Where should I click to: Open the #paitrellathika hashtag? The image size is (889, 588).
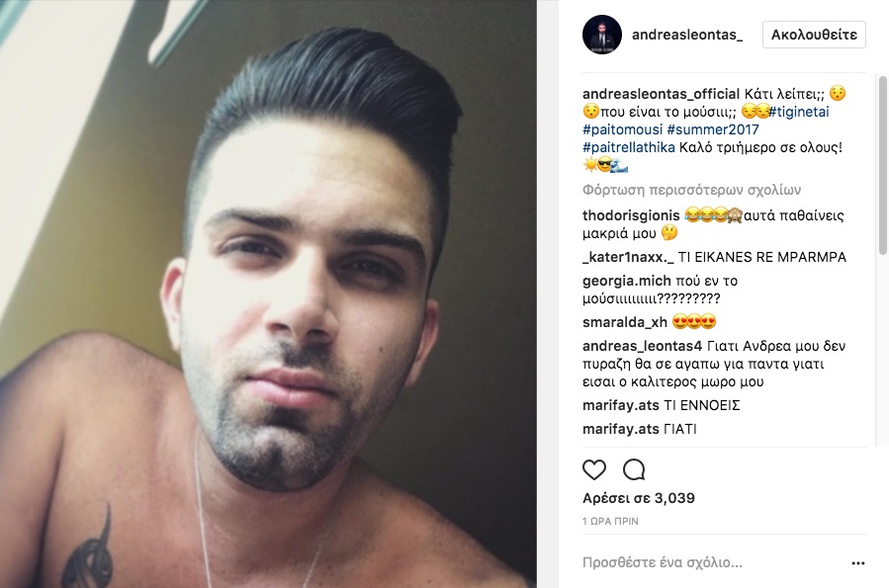(629, 148)
